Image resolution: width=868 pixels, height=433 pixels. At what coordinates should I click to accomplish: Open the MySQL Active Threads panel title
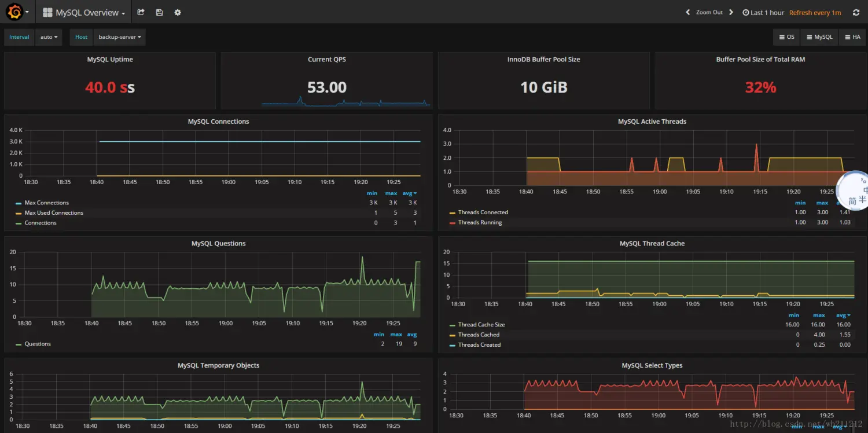[652, 122]
